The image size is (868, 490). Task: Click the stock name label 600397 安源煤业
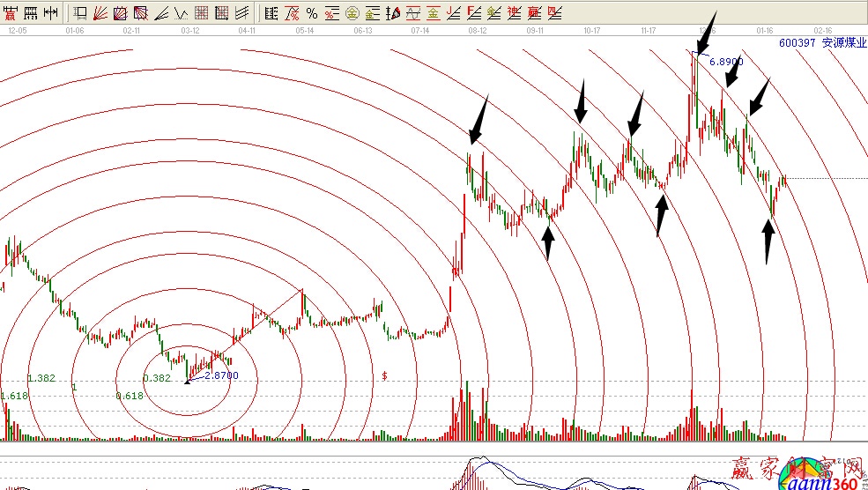pos(820,41)
